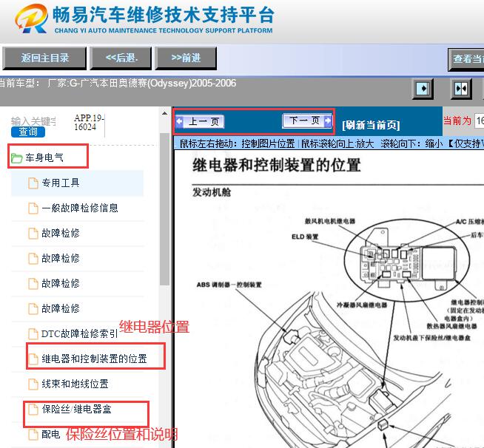Open the 配电 entry
Viewport: 484px width, 448px height.
51,434
